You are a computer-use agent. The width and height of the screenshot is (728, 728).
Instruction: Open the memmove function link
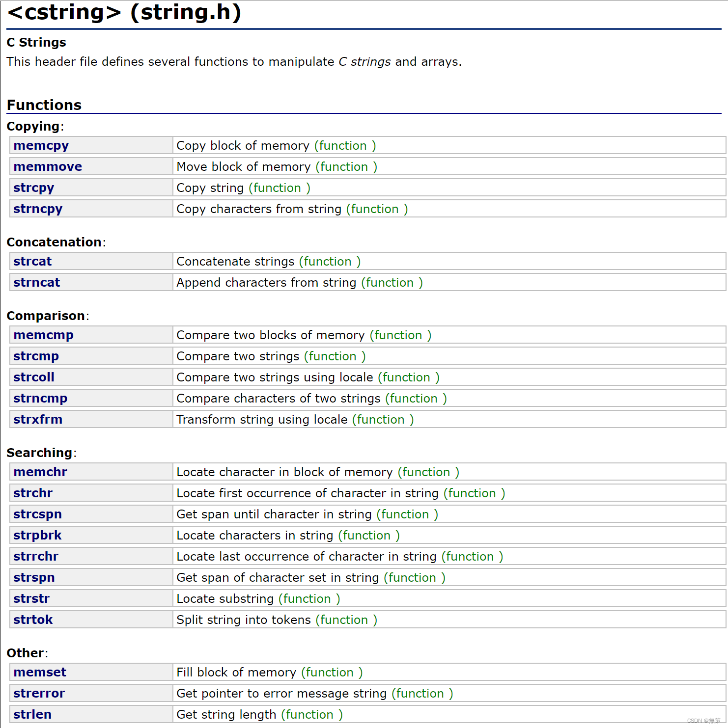[48, 167]
